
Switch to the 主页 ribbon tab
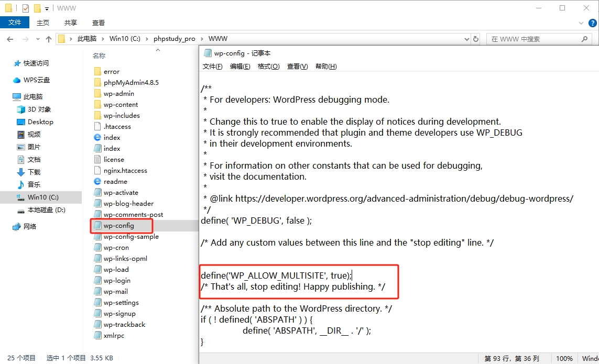pyautogui.click(x=43, y=23)
